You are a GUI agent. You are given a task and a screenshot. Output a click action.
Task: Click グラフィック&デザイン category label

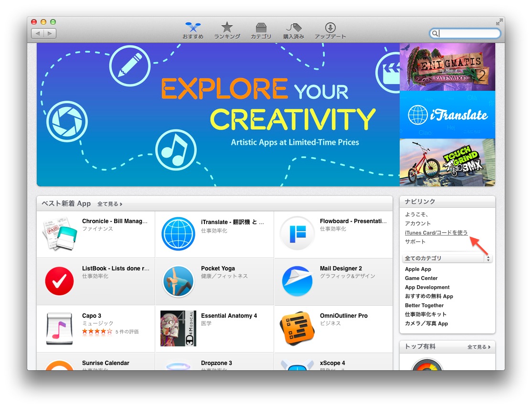[348, 276]
